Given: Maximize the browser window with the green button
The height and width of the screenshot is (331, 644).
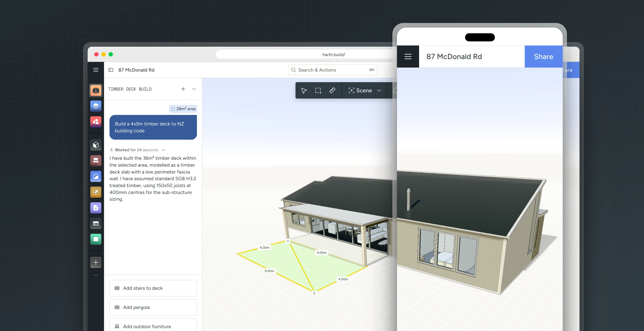Looking at the screenshot, I should point(111,54).
